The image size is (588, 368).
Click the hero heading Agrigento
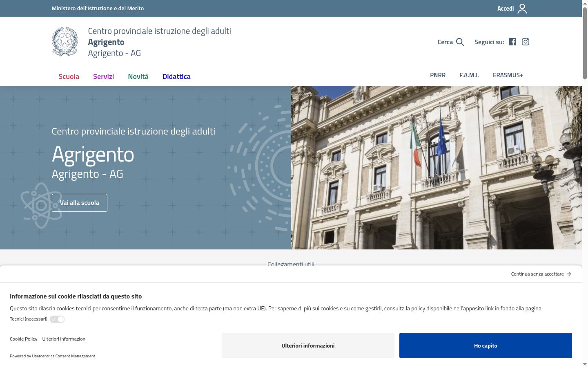93,155
